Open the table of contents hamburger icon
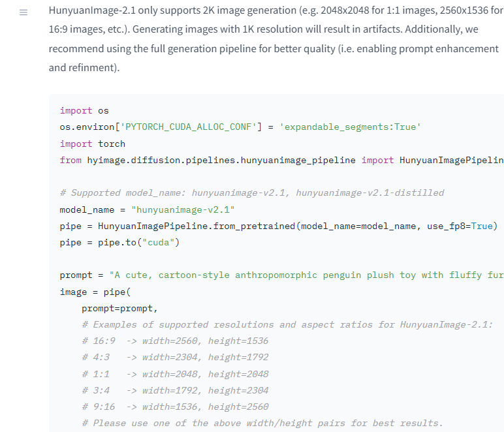The height and width of the screenshot is (432, 504). point(24,12)
